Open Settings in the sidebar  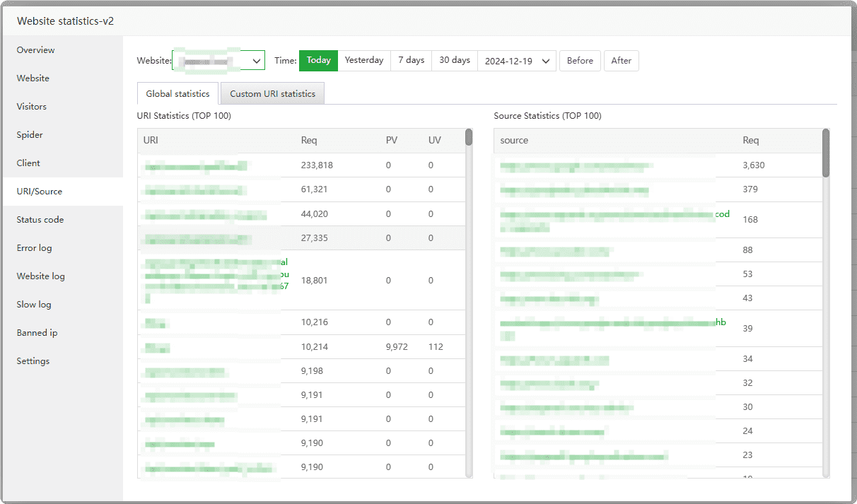[x=33, y=361]
